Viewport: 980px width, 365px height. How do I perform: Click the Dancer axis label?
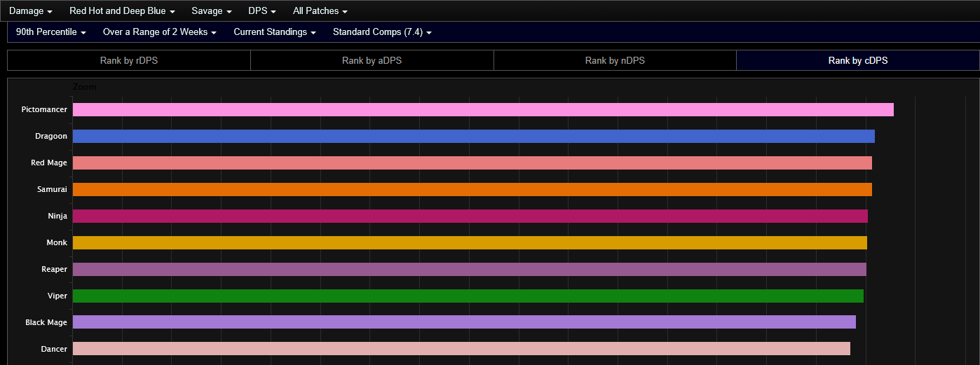click(x=54, y=349)
